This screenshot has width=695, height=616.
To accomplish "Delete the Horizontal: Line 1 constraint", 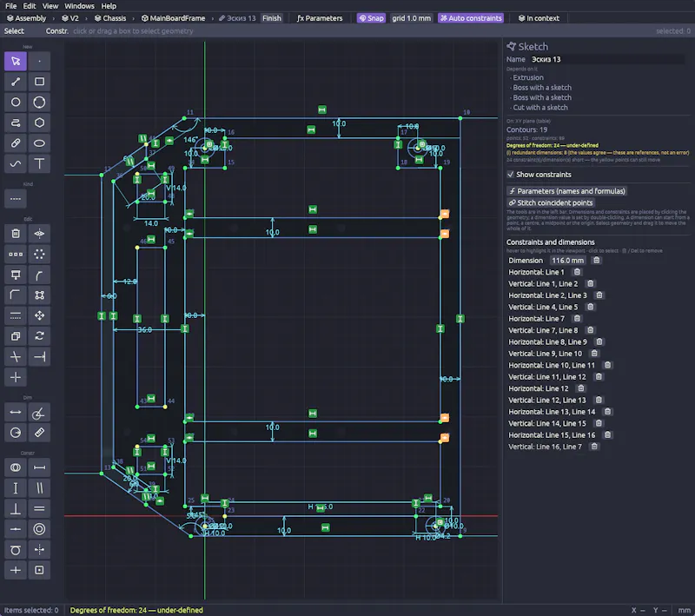I will (577, 272).
